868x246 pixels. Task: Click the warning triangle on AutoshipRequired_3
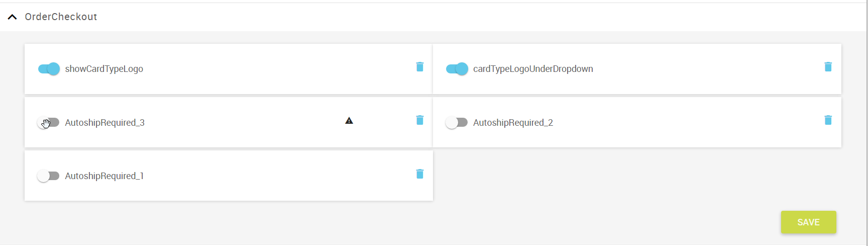[349, 121]
